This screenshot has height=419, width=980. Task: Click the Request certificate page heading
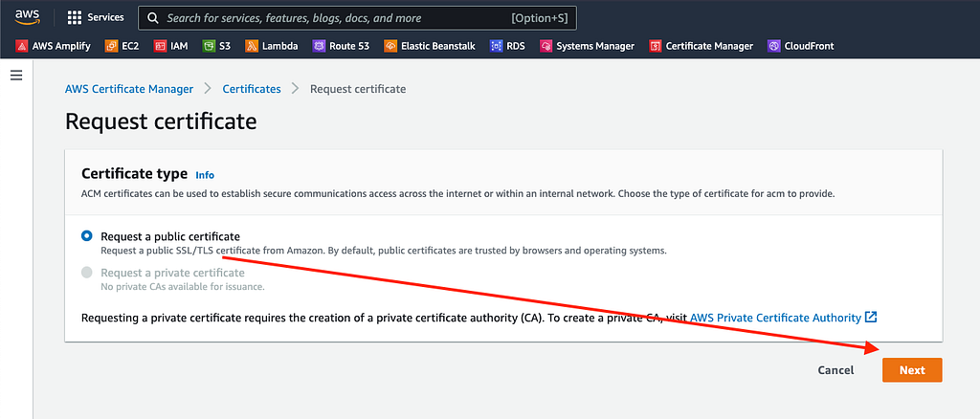click(161, 121)
